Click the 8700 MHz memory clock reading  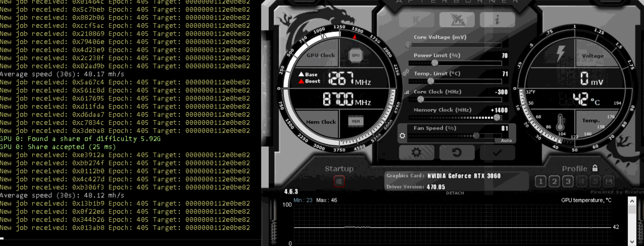click(347, 99)
